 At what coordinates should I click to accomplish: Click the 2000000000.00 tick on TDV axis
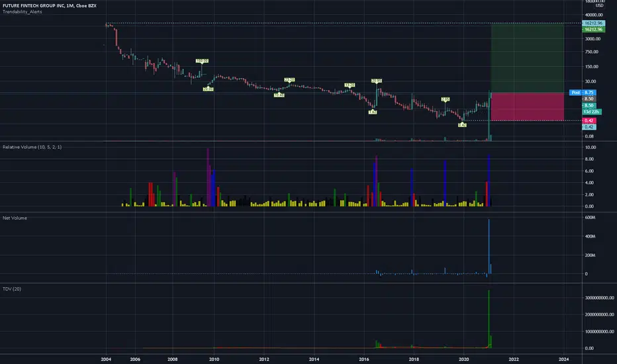pos(599,314)
